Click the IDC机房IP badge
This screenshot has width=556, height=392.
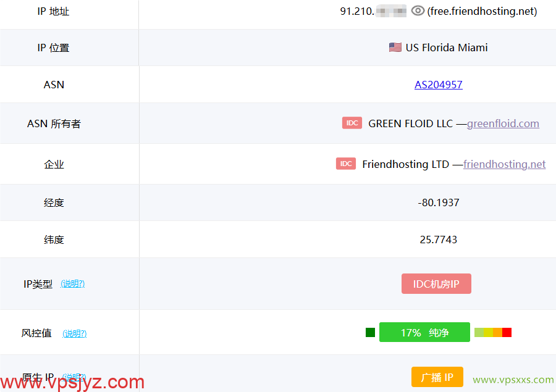coord(436,283)
